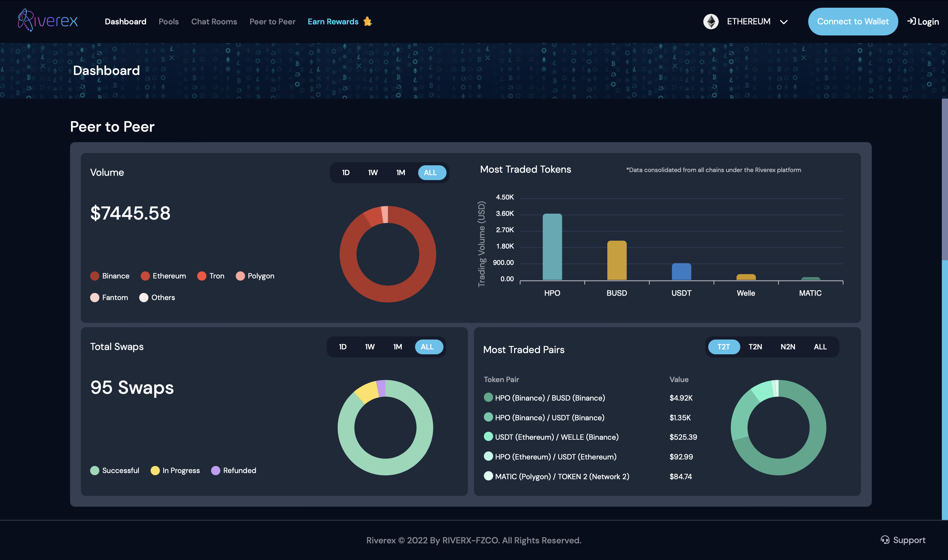Toggle In Progress legend swatch

155,470
